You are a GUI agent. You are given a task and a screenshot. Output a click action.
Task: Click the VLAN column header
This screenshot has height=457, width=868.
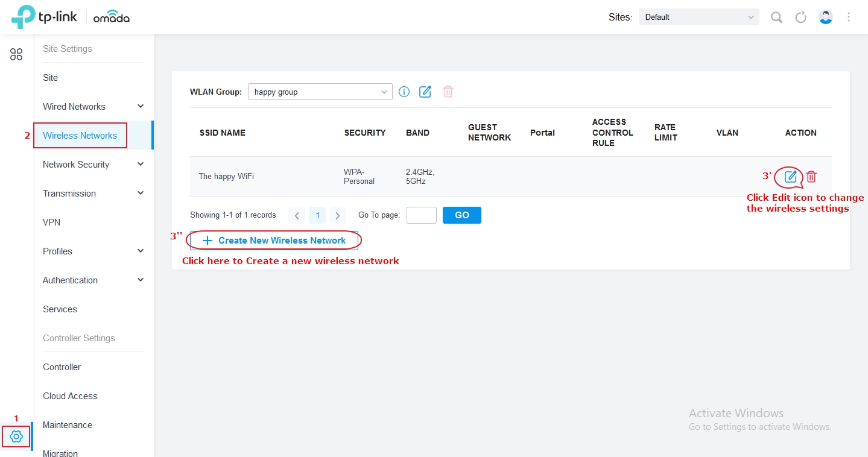[727, 133]
